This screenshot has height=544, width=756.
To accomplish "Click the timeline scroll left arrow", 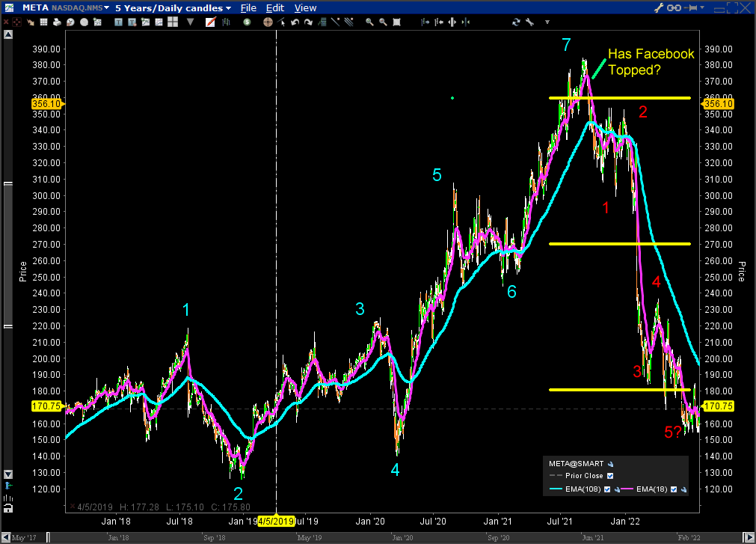I will tap(5, 537).
